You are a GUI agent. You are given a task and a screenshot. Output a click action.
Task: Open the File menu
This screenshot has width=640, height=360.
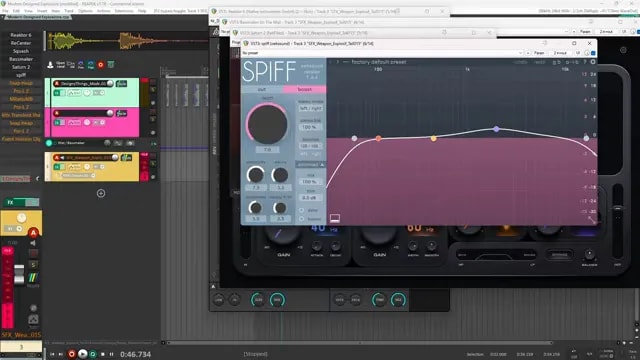[x=5, y=11]
